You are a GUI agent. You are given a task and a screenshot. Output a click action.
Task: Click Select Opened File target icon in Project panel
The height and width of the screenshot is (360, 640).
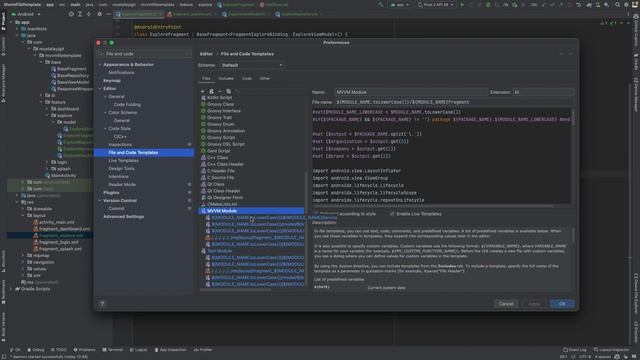[71, 14]
